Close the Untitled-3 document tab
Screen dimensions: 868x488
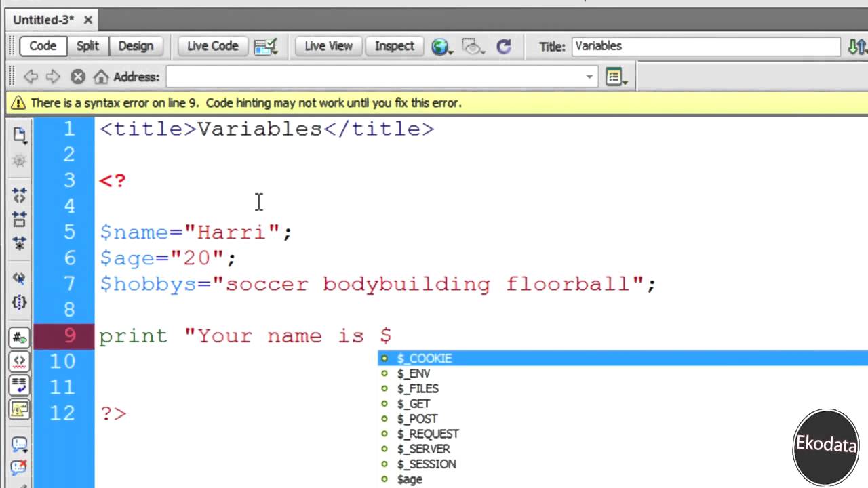click(88, 20)
